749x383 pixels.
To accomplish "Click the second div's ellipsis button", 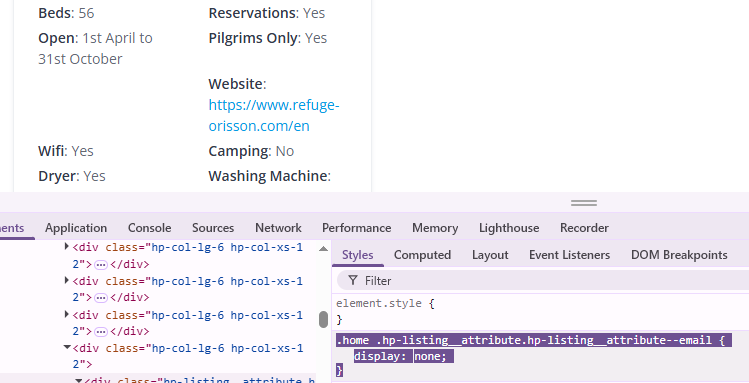I will click(x=100, y=298).
